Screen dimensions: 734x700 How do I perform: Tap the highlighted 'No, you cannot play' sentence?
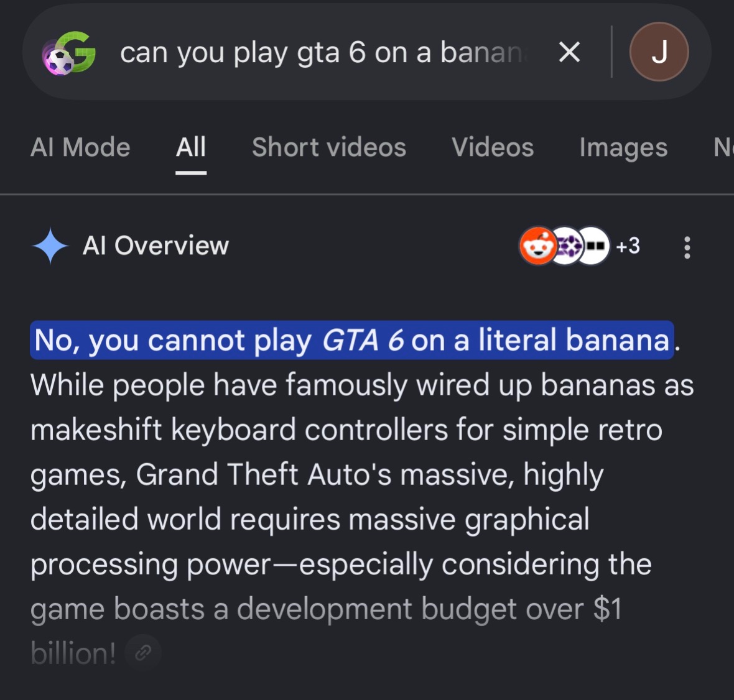point(352,340)
